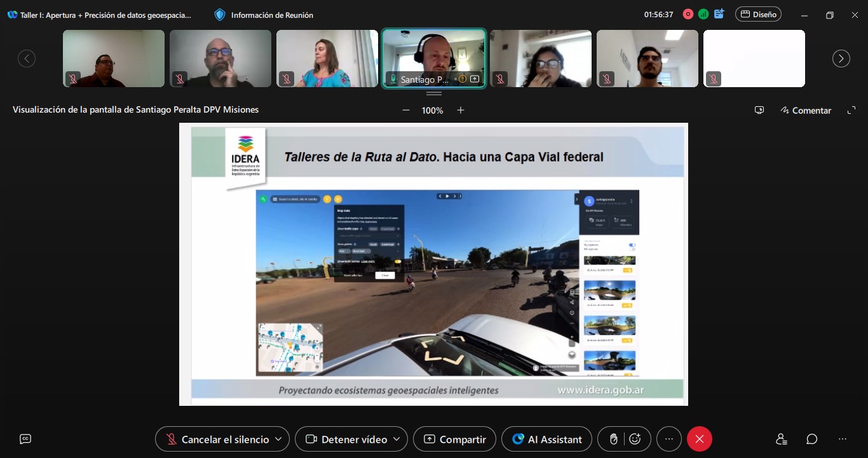Raise hand in the meeting
The image size is (868, 458).
click(x=613, y=439)
